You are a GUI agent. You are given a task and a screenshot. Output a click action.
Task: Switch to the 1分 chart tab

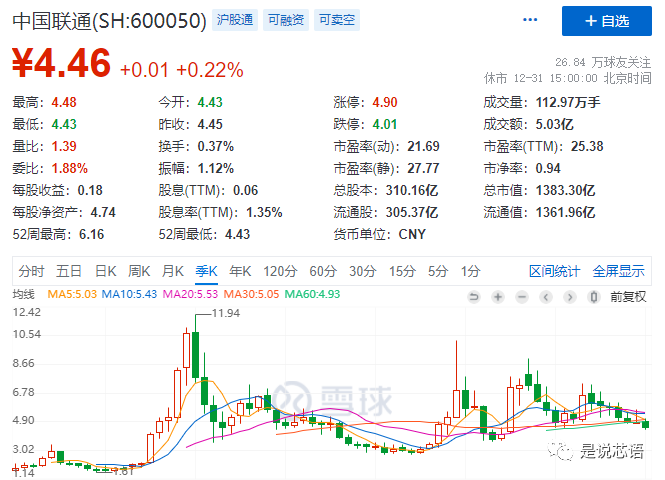471,271
